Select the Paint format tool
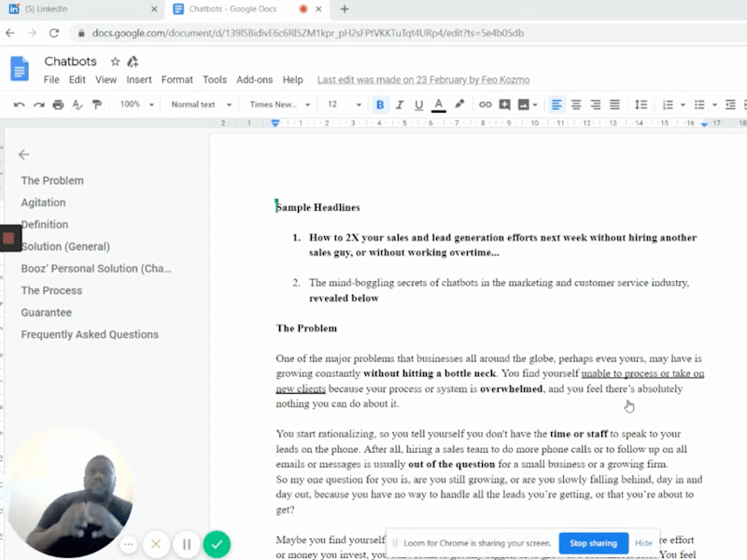The width and height of the screenshot is (747, 560). pos(97,105)
